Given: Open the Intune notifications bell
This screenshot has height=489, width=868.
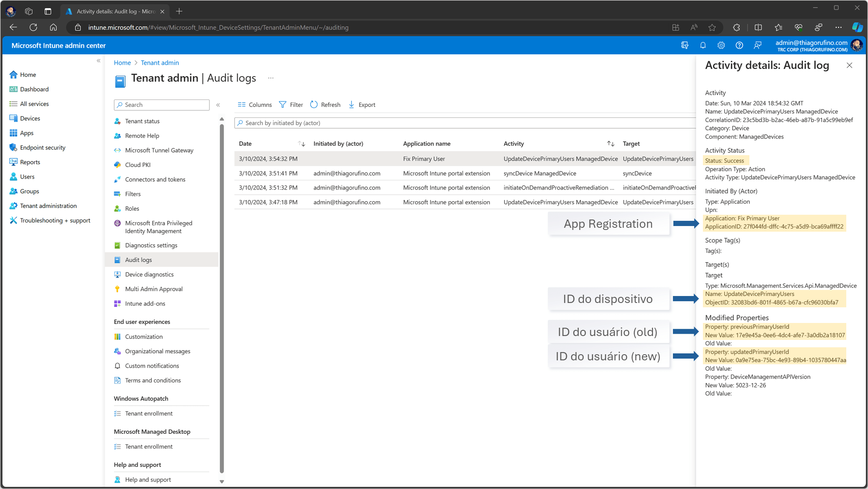Looking at the screenshot, I should (x=703, y=45).
